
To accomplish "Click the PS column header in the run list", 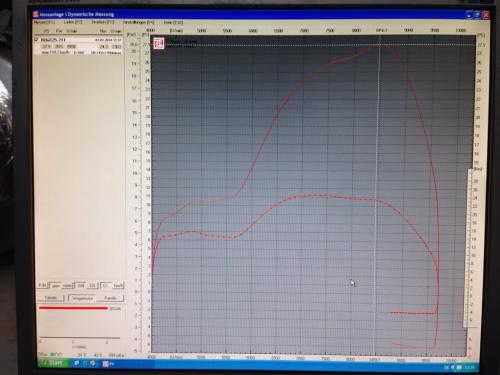I will (46, 31).
